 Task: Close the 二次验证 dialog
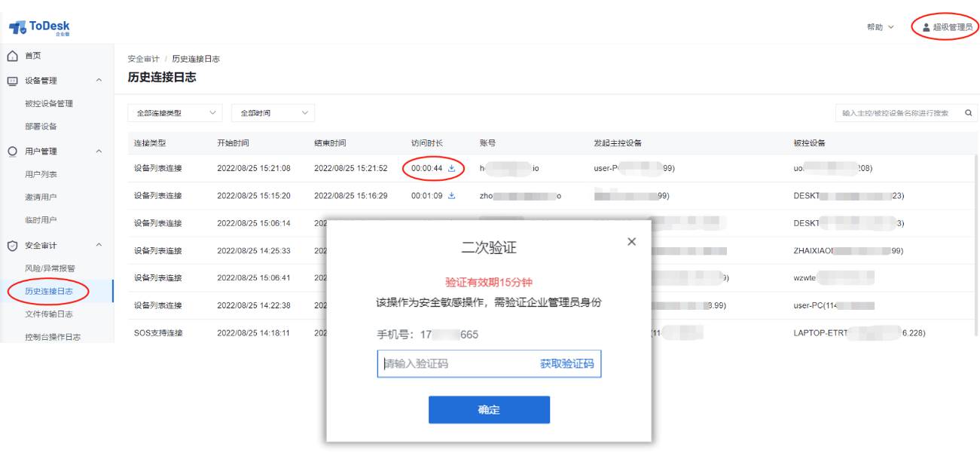pyautogui.click(x=631, y=241)
